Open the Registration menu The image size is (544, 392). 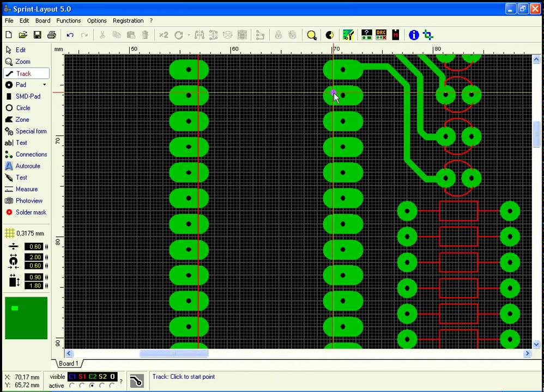[x=128, y=21]
